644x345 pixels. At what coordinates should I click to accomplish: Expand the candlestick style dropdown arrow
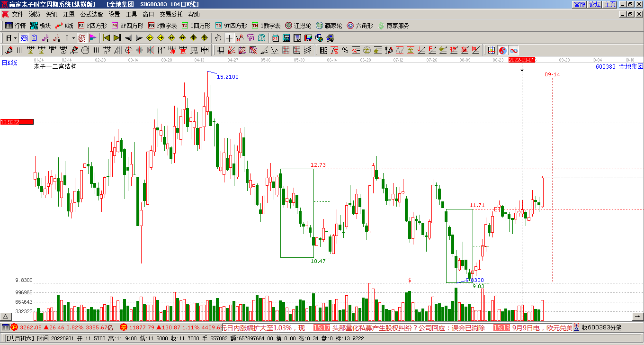click(x=73, y=38)
